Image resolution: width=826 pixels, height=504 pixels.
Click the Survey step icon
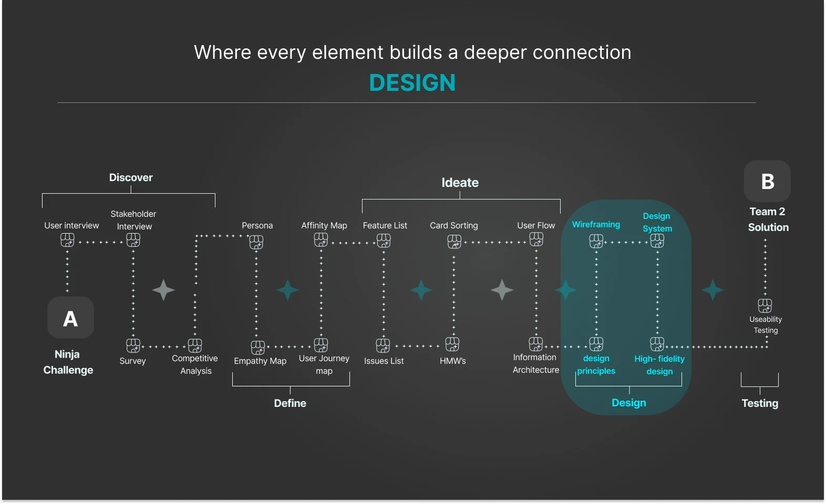tap(133, 345)
